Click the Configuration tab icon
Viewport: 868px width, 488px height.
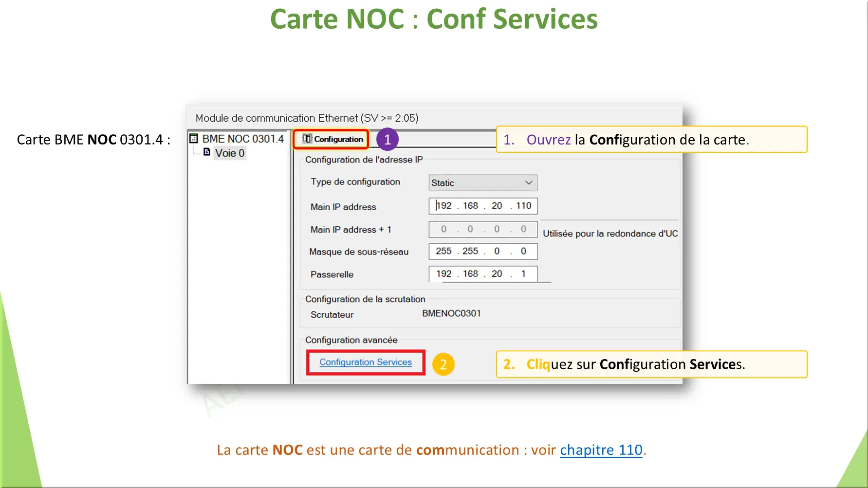click(x=307, y=139)
